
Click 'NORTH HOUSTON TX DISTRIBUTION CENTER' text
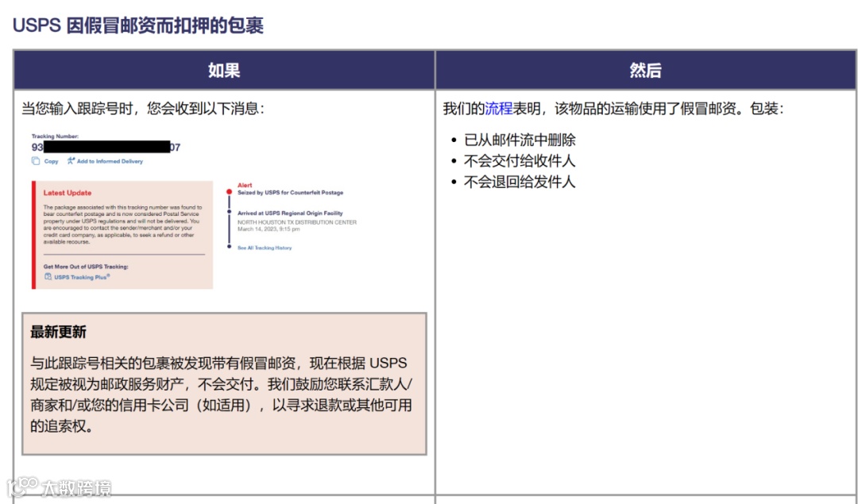[x=296, y=222]
